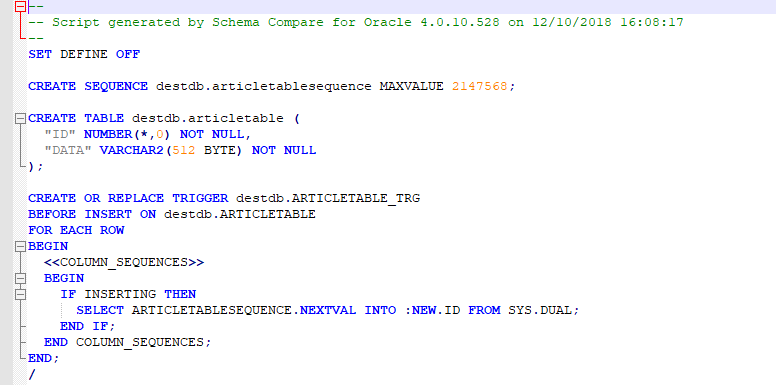Click the orange 512 byte length value
Viewport: 776px width, 385px height.
pyautogui.click(x=184, y=150)
